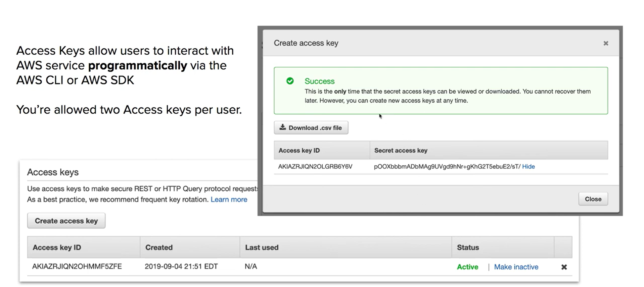Click the Access key ID header in dialog
Viewport: 644px width, 287px height.
[x=322, y=150]
